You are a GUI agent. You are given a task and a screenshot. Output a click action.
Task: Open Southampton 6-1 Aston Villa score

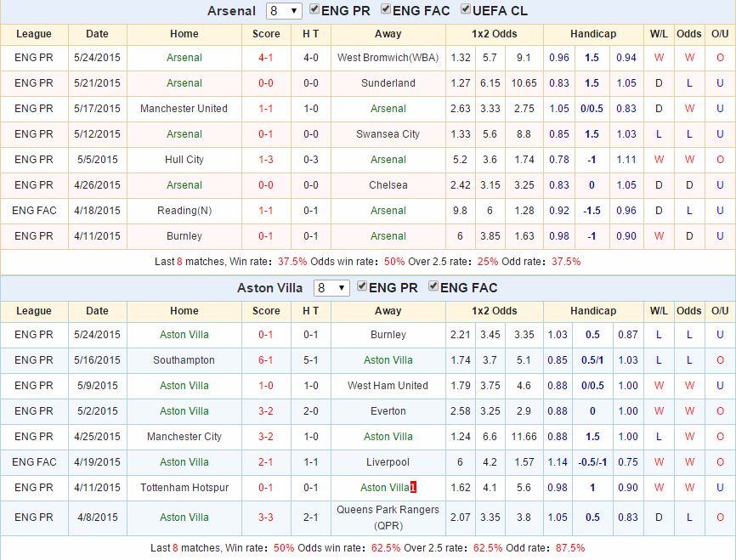[x=266, y=360]
